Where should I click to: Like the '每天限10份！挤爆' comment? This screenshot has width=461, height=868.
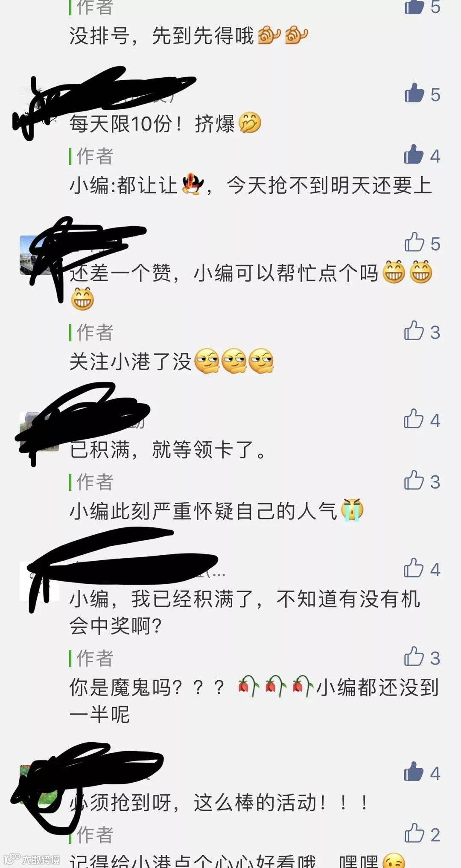pos(414,93)
